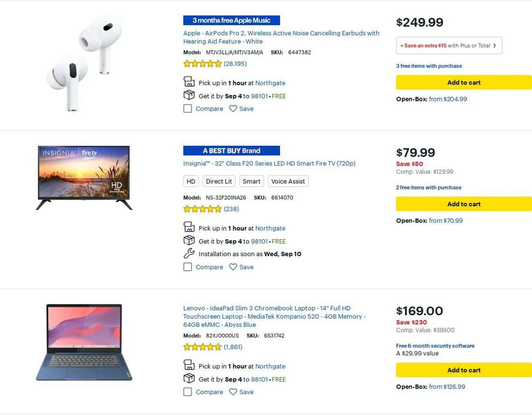Image resolution: width=532 pixels, height=415 pixels.
Task: Open Free 6-month security software offer
Action: 435,346
